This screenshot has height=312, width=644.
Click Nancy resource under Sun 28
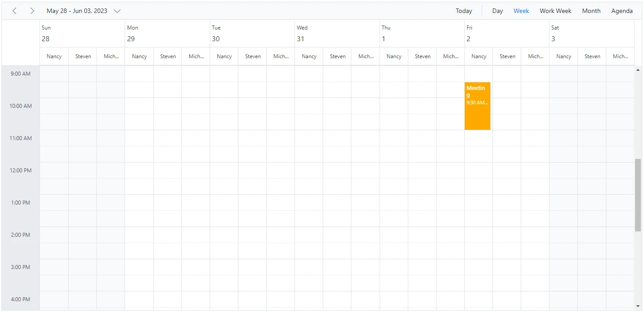click(x=54, y=56)
